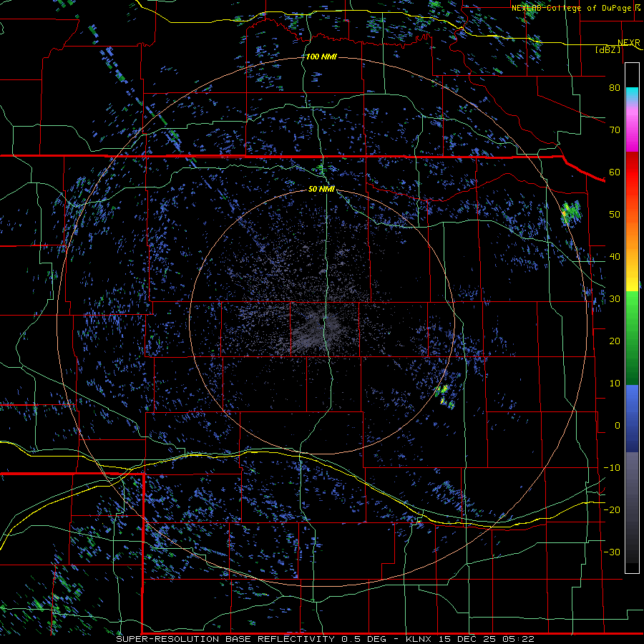Screen dimensions: 644x644
Task: Click the radar site at the map center
Action: click(x=322, y=322)
